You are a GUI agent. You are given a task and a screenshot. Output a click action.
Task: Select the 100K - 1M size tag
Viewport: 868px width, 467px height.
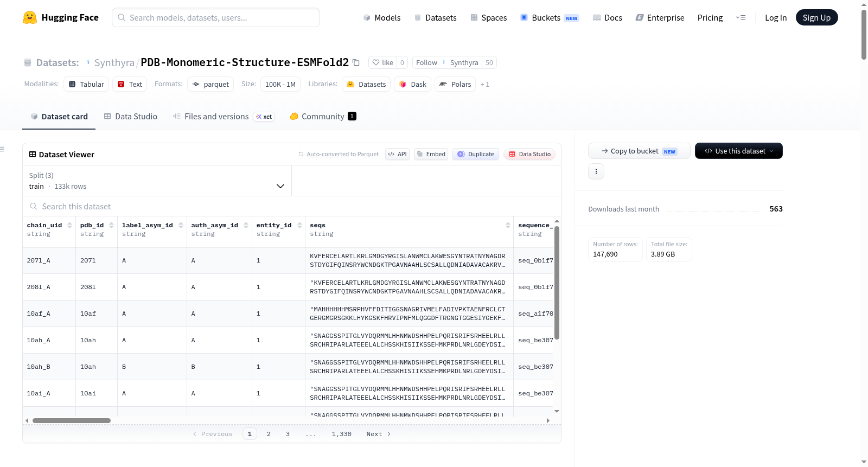[x=280, y=84]
